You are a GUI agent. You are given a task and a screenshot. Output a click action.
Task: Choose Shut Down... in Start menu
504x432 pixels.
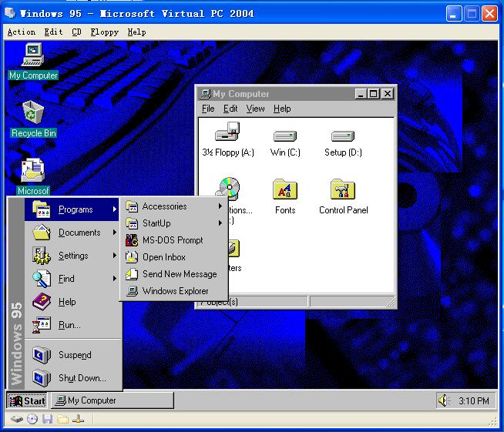pyautogui.click(x=74, y=378)
